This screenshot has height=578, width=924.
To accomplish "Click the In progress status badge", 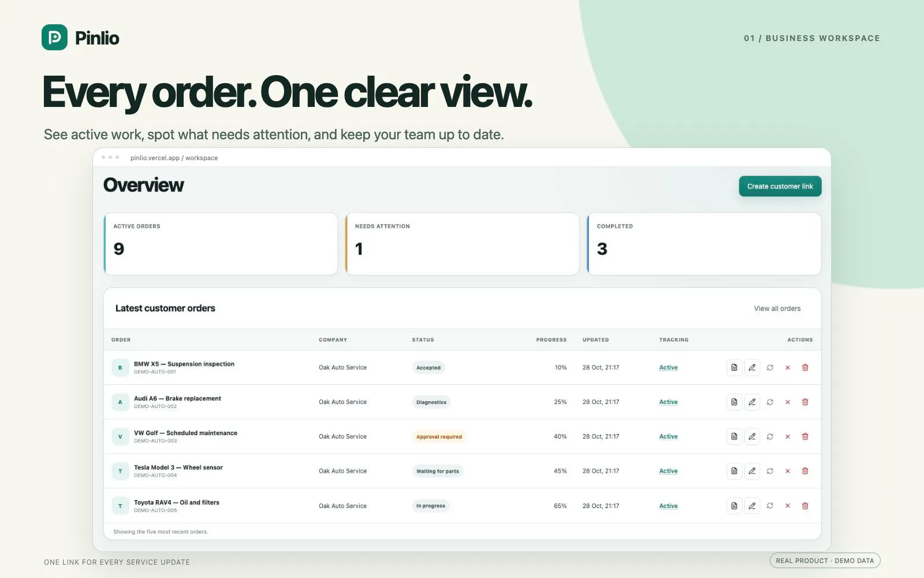I will click(x=431, y=506).
